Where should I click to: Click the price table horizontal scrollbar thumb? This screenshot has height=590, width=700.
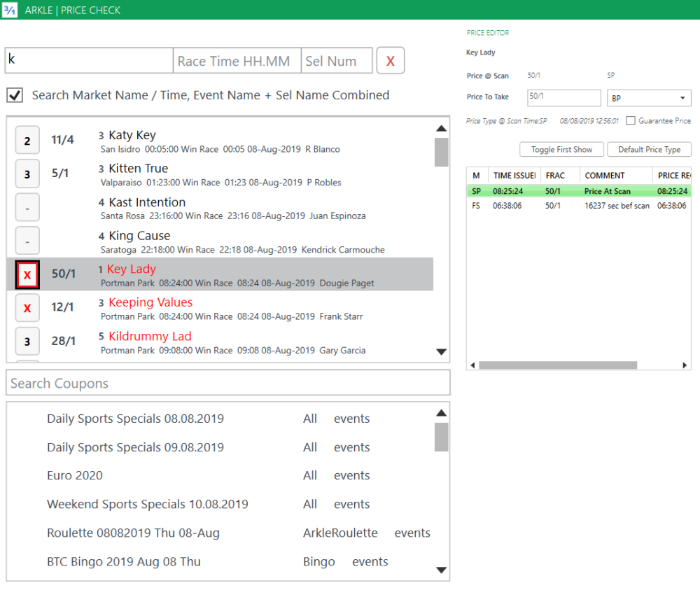point(558,365)
